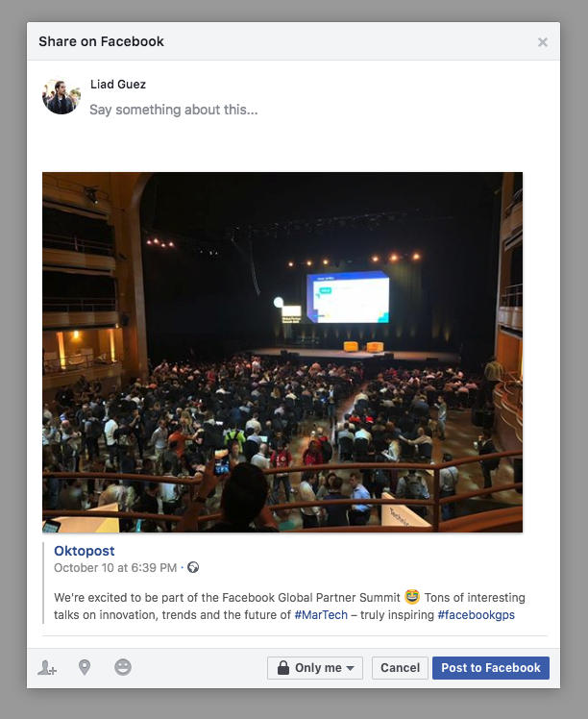
Task: Click the tag friends icon
Action: 47,668
